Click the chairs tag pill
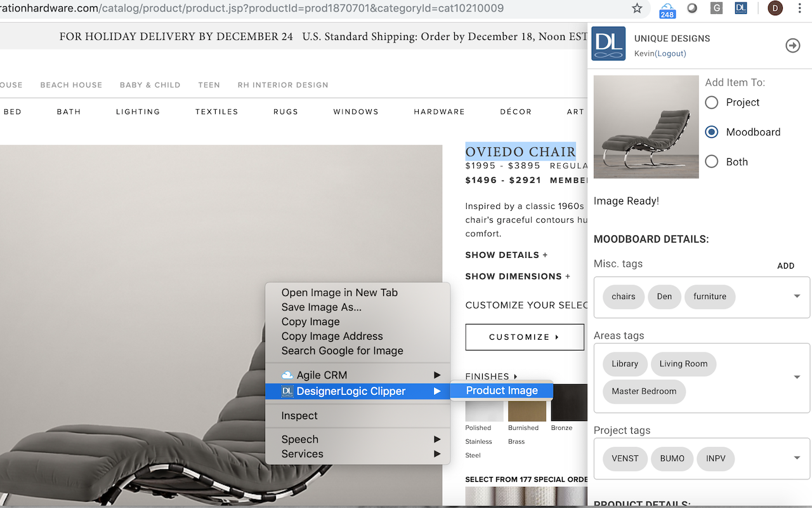Image resolution: width=812 pixels, height=508 pixels. coord(623,297)
